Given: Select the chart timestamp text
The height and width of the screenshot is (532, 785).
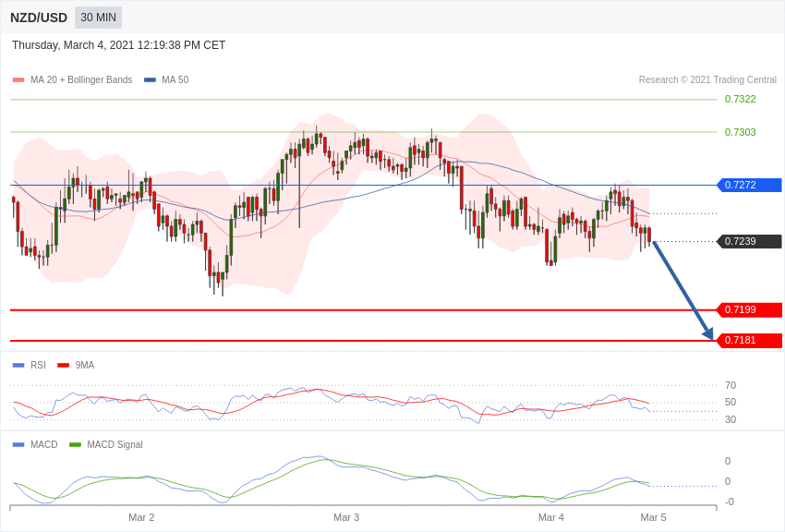Looking at the screenshot, I should click(118, 45).
